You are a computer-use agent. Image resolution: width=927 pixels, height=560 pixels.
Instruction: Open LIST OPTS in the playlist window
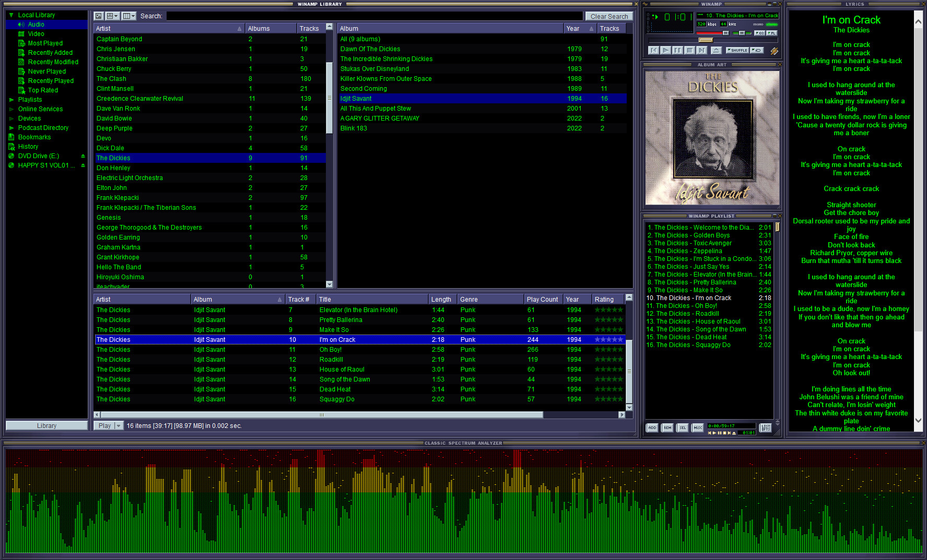[766, 427]
